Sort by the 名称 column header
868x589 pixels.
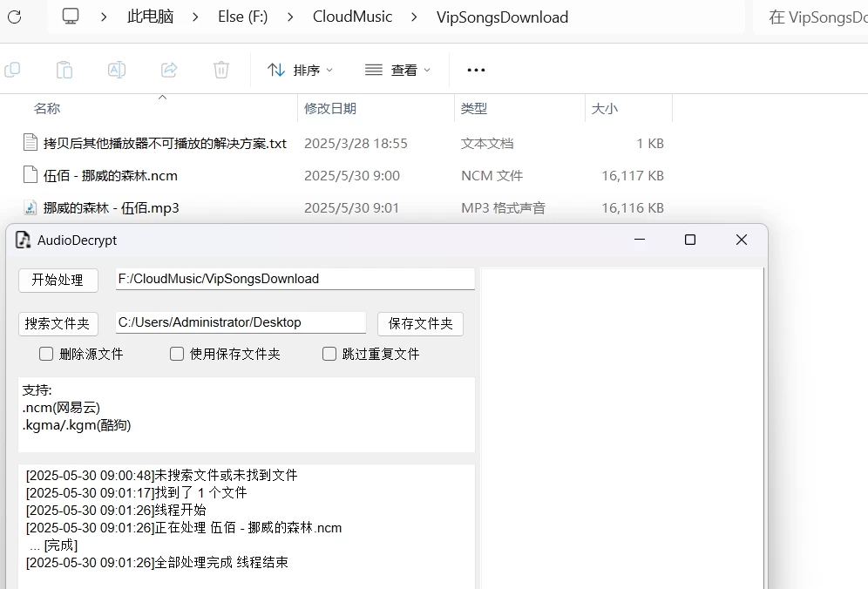point(47,109)
